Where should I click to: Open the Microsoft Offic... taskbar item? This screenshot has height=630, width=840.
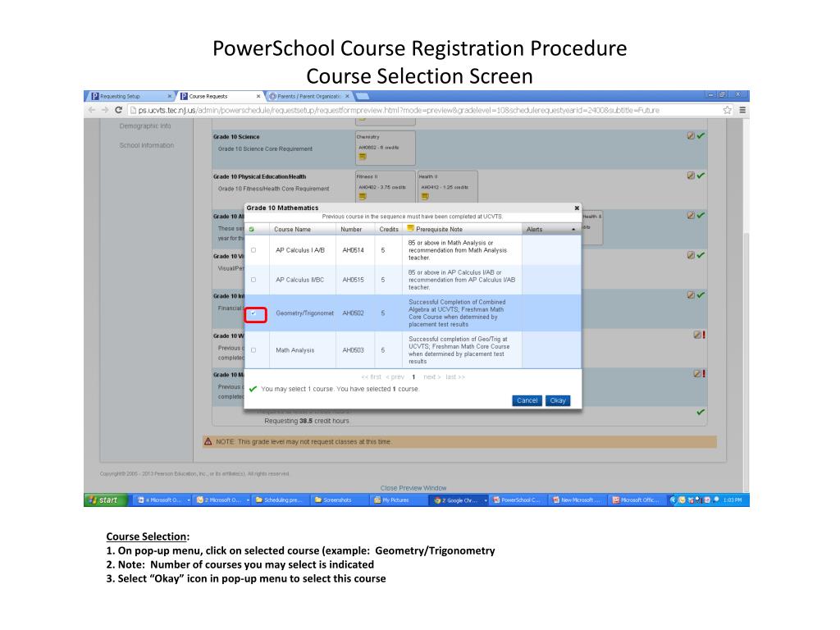click(637, 500)
